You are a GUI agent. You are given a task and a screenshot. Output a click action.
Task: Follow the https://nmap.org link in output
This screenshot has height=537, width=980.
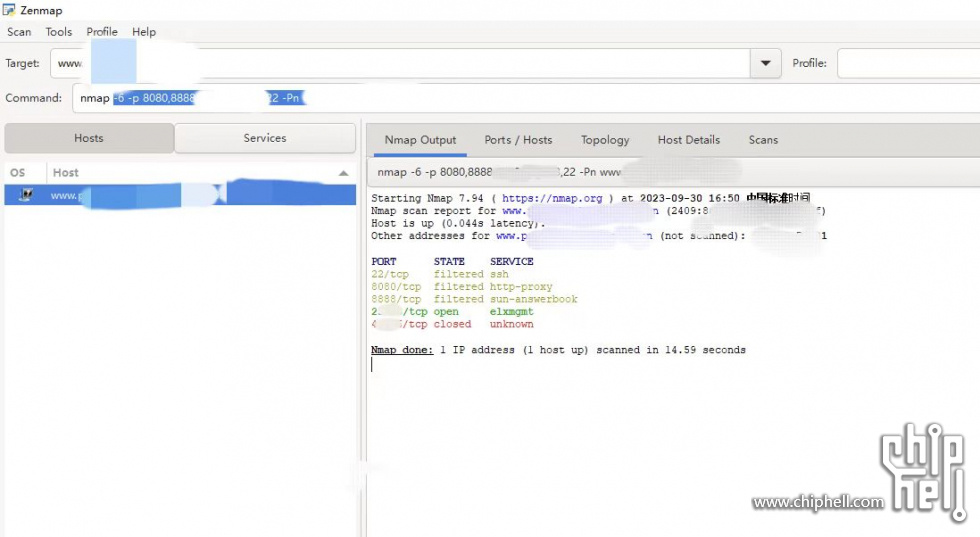click(552, 198)
